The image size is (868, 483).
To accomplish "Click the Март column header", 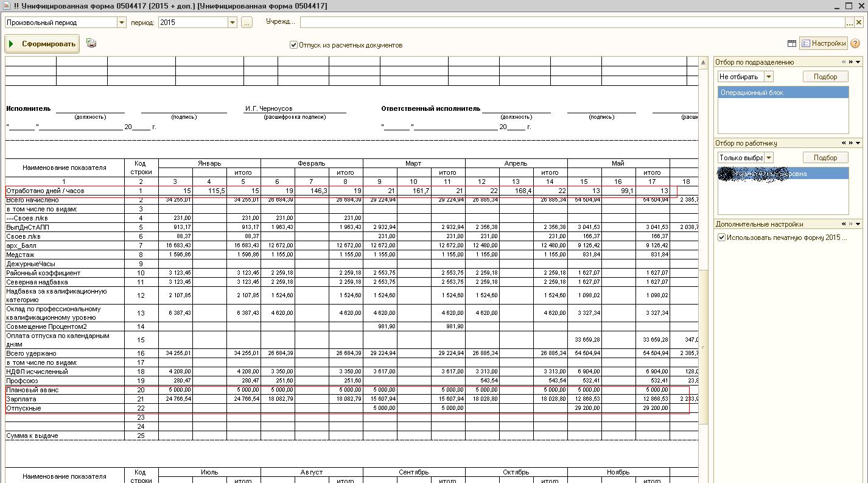I will 414,163.
